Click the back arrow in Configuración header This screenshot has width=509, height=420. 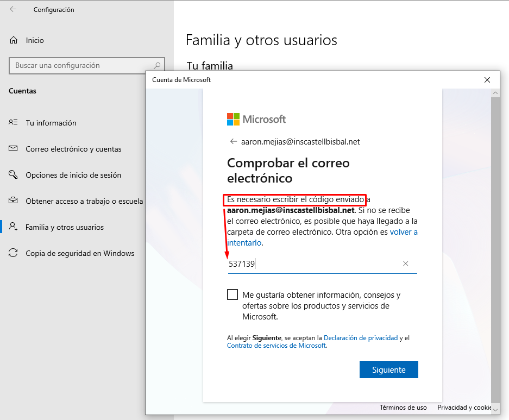pos(13,9)
